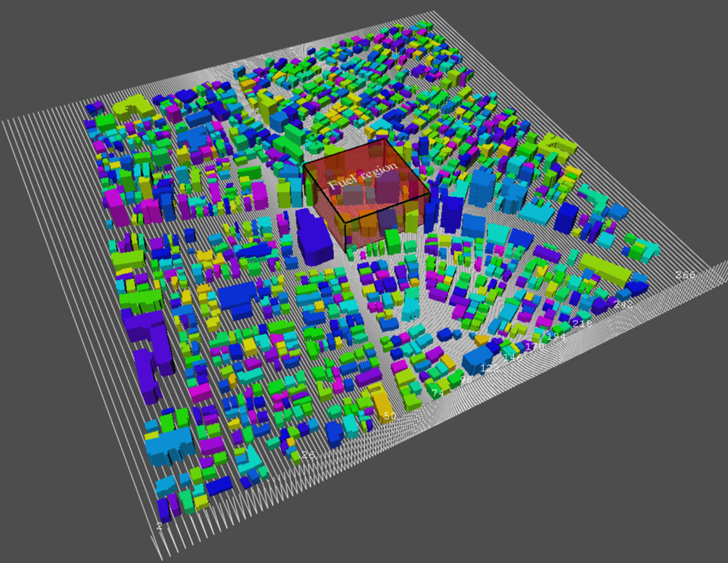The height and width of the screenshot is (563, 728).
Task: Click the axis tick label 2
Action: tap(159, 525)
